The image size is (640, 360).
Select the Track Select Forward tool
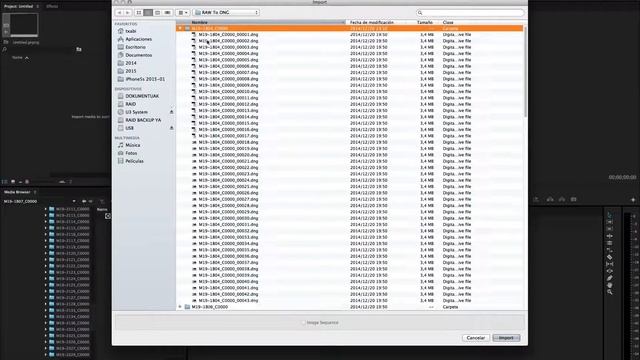click(x=609, y=222)
